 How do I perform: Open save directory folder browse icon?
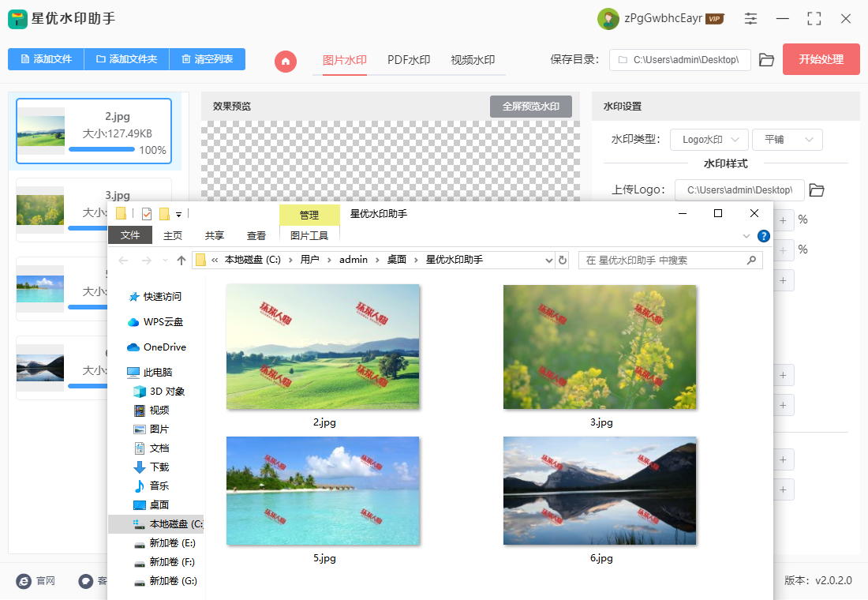(766, 60)
